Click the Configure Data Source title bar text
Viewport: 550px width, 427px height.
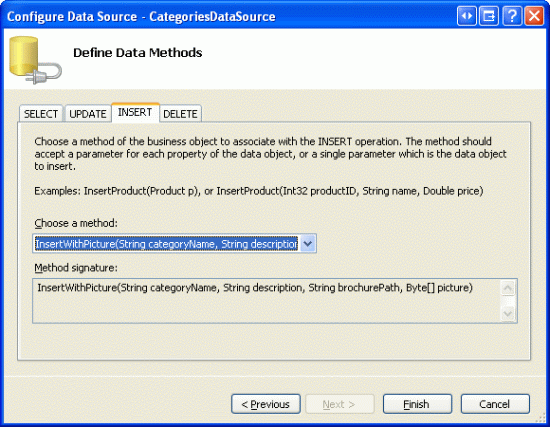point(141,16)
